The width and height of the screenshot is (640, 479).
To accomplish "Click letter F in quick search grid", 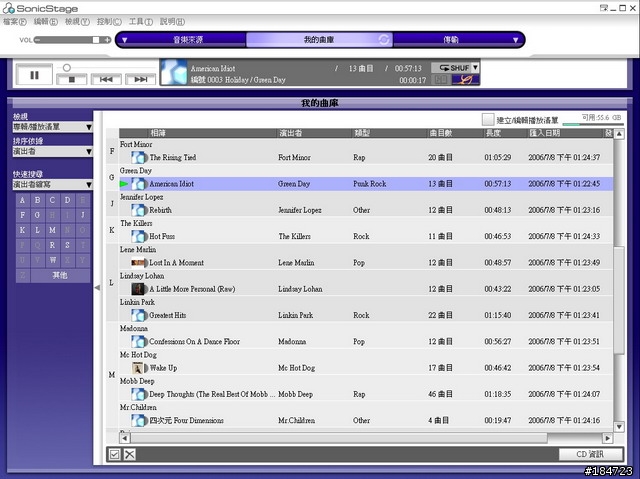I will [22, 215].
